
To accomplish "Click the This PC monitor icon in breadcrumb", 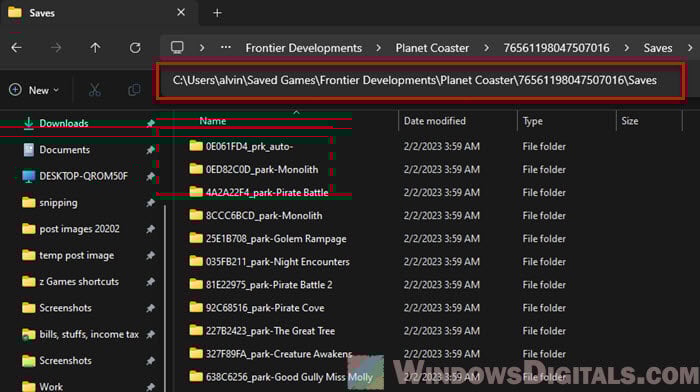I will [177, 47].
